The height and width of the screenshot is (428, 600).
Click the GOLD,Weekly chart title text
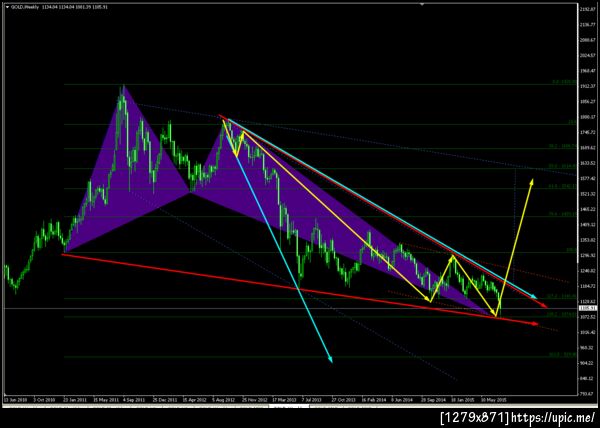point(24,7)
